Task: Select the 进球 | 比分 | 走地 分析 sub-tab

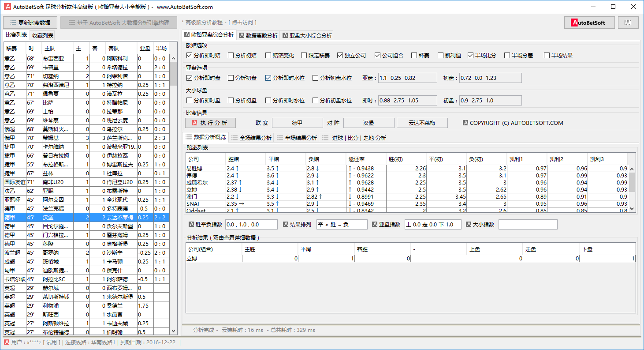Action: pos(355,138)
